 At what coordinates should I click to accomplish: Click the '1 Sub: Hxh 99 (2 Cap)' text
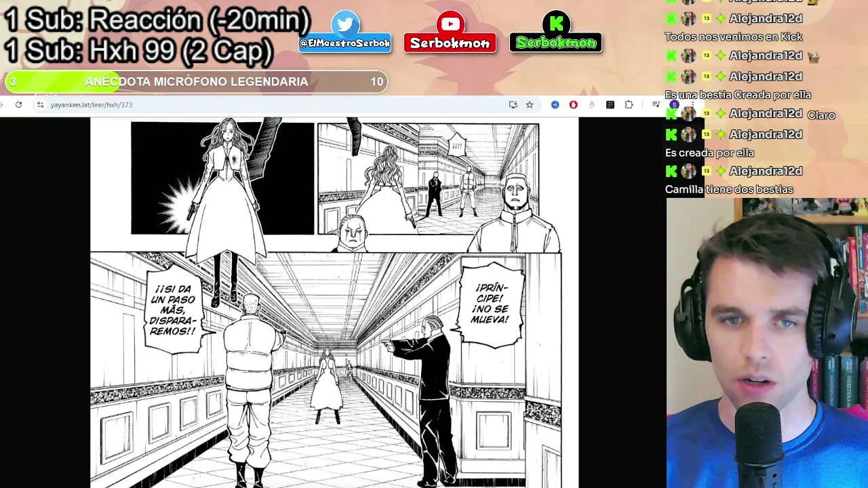pyautogui.click(x=138, y=51)
